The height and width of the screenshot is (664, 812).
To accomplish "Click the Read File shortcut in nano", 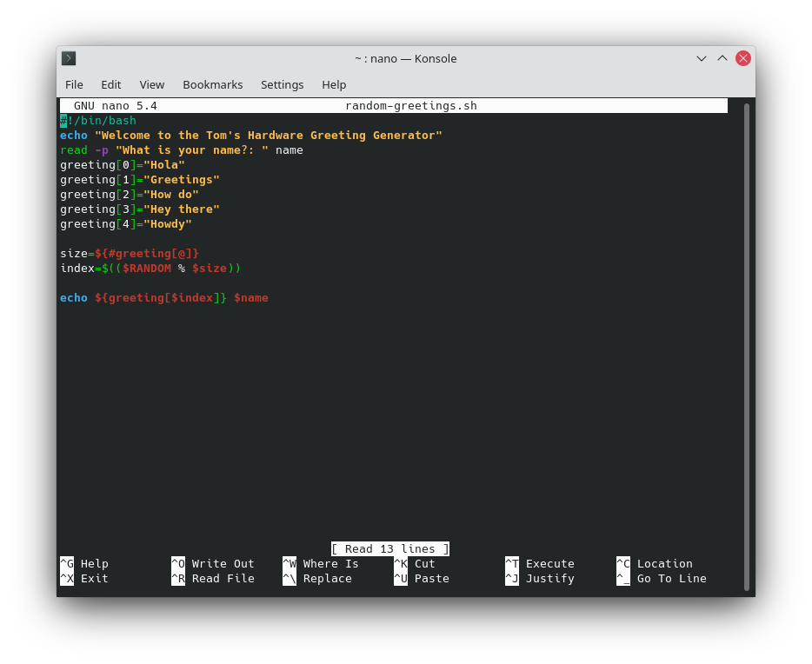I will click(215, 578).
